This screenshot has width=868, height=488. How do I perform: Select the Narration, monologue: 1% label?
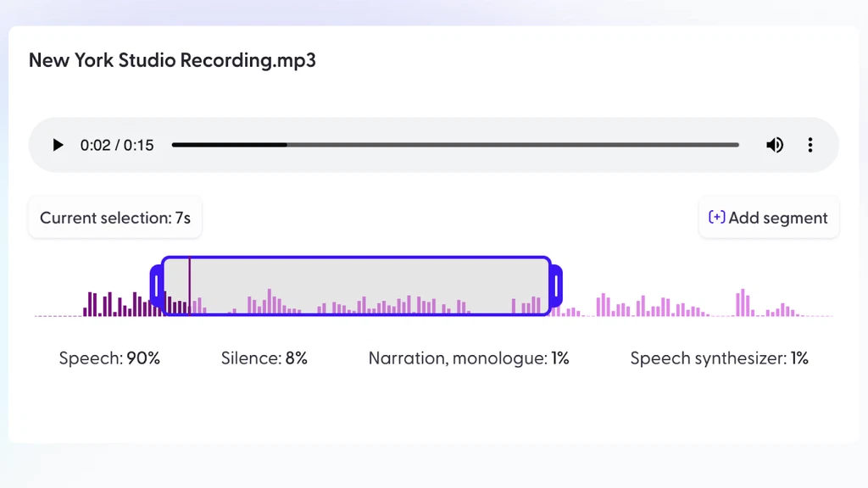pyautogui.click(x=468, y=358)
